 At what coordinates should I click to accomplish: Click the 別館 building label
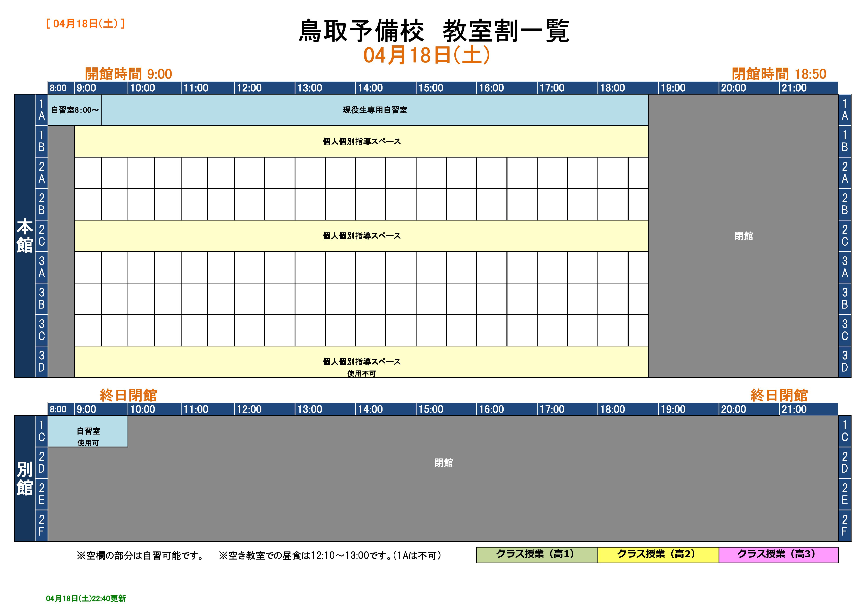tap(25, 478)
